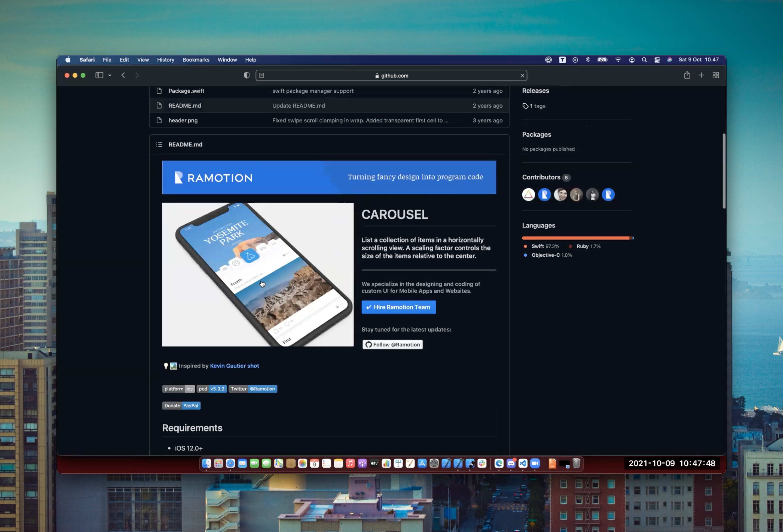The height and width of the screenshot is (532, 783).
Task: Click the Bluetooth menu bar icon
Action: point(588,60)
